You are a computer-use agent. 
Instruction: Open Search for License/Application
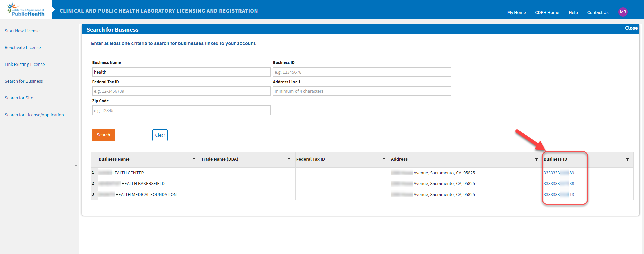tap(34, 115)
